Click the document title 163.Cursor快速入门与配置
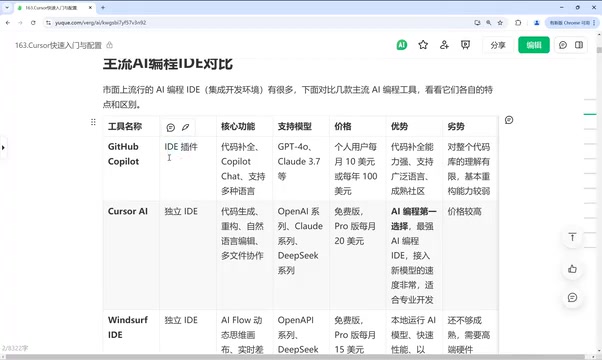The image size is (602, 360). tap(58, 45)
